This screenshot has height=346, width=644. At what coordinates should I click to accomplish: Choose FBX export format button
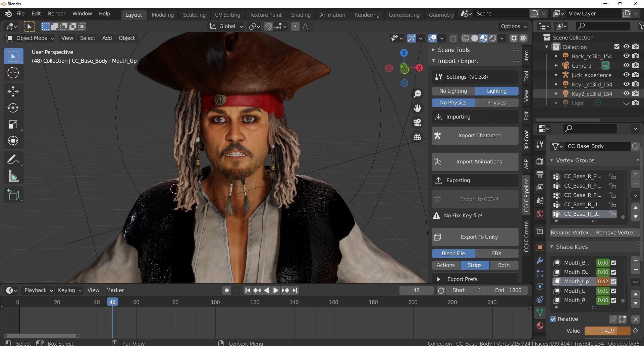pos(496,254)
